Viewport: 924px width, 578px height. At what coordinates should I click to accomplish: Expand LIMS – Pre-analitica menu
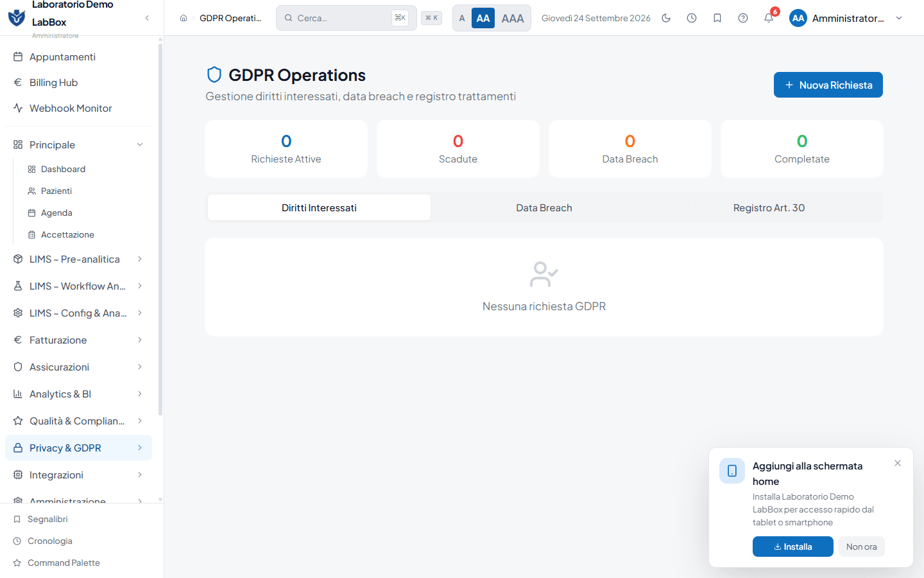78,259
